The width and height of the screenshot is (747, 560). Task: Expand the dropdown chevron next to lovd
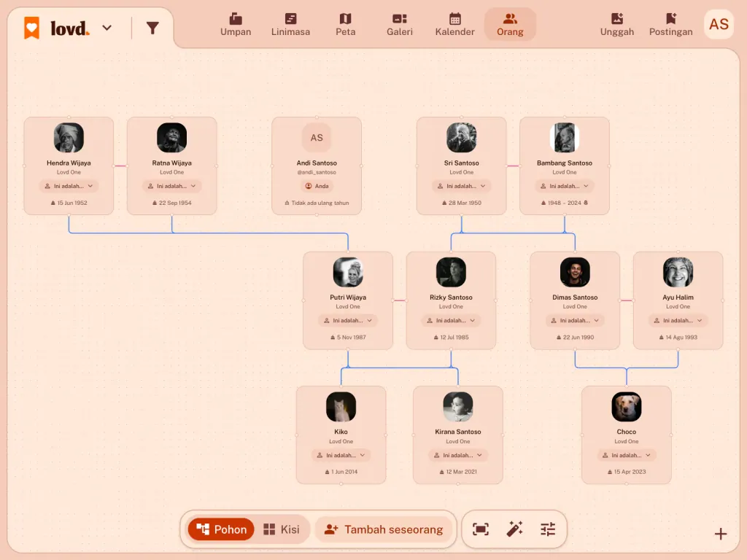pos(107,28)
